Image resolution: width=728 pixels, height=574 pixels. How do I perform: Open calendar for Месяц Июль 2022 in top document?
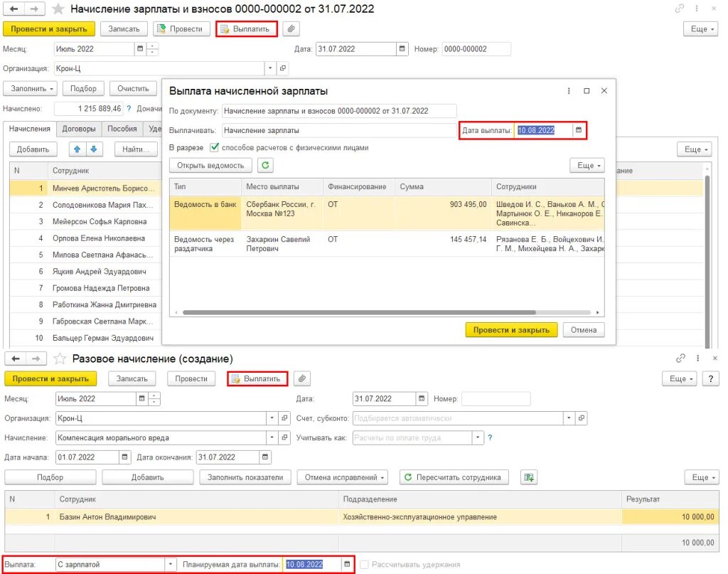[x=140, y=49]
